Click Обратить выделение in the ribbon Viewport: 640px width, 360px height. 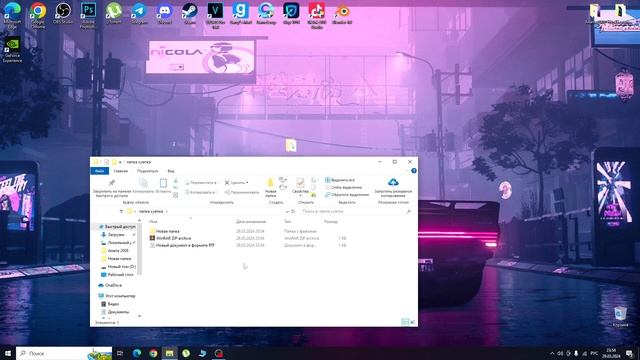click(347, 195)
